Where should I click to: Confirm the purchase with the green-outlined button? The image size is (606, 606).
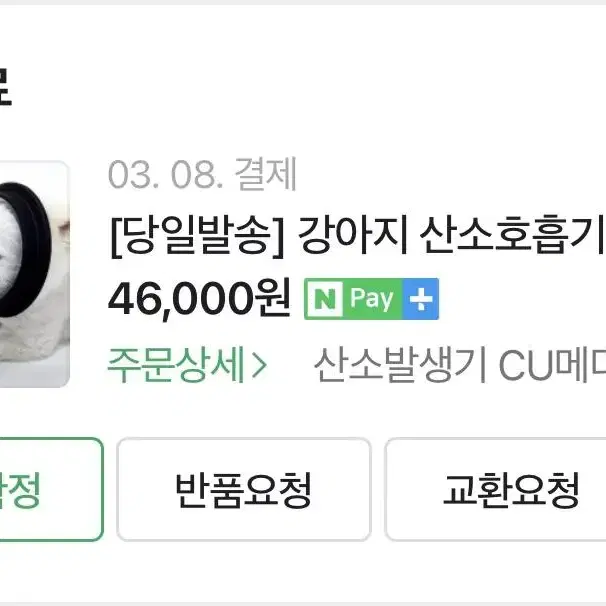51,489
